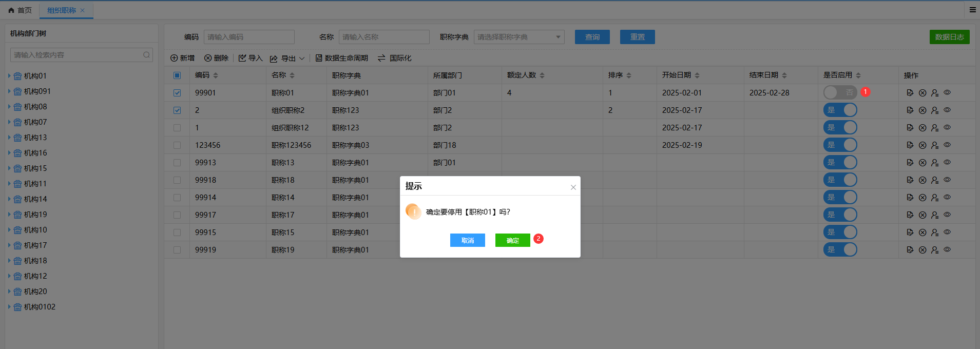Sort the table by 编码 column
Image resolution: width=980 pixels, height=349 pixels.
(216, 75)
